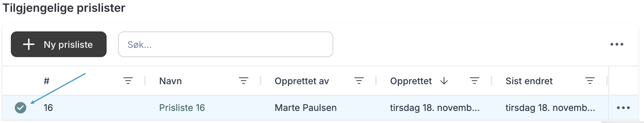This screenshot has width=644, height=123.
Task: Open the table options three-dot menu
Action: 617,44
